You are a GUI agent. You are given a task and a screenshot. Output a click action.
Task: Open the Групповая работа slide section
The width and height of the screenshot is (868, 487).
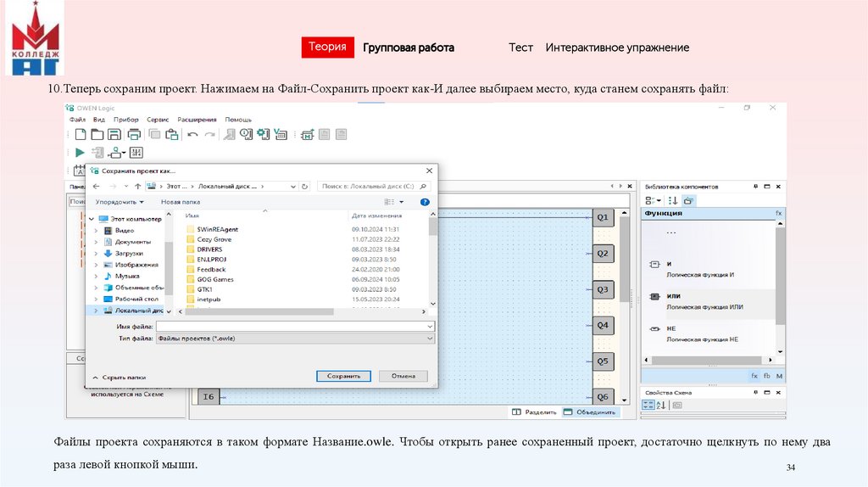[x=409, y=48]
